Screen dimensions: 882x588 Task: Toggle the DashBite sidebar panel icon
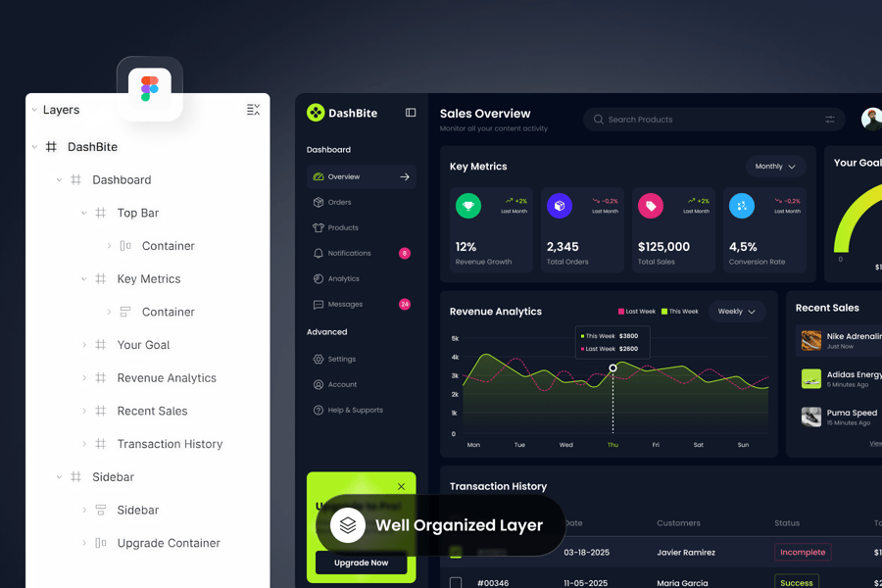point(411,113)
